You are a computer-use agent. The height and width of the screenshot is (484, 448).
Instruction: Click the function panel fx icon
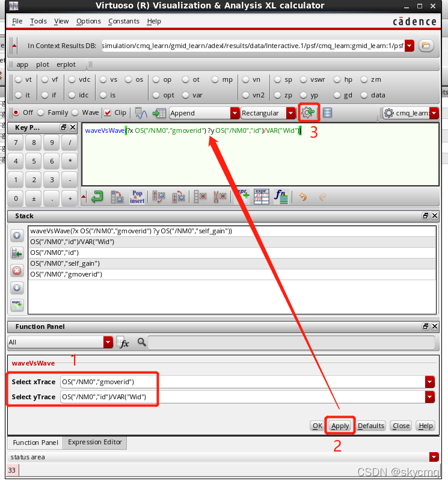click(123, 342)
